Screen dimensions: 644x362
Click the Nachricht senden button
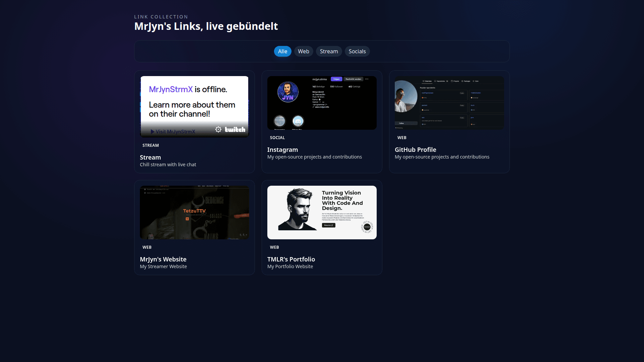point(353,79)
